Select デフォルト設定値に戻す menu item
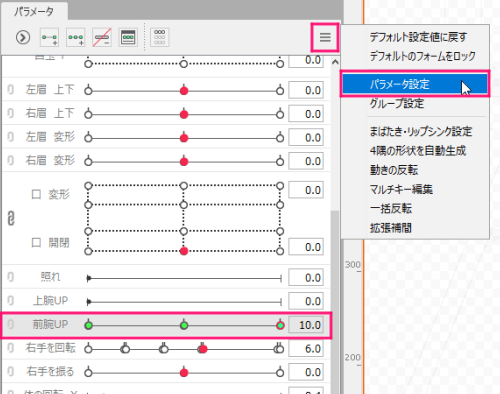Viewport: 500px width, 394px height. click(x=418, y=37)
